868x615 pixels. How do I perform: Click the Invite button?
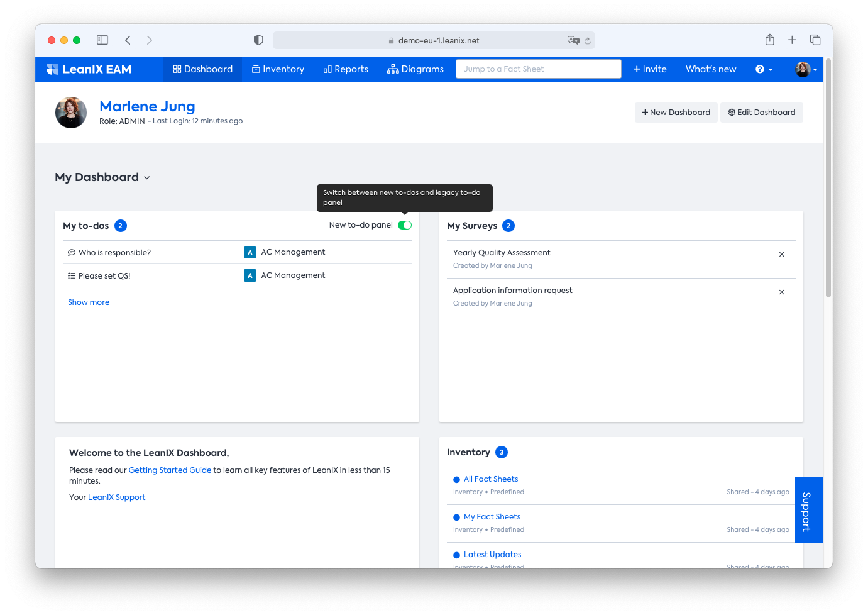pos(650,69)
